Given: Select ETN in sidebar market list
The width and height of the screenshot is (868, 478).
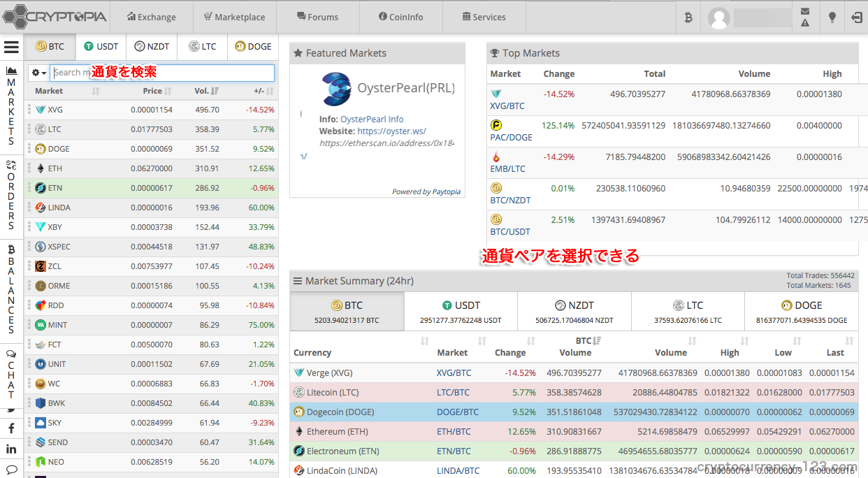Looking at the screenshot, I should point(151,188).
